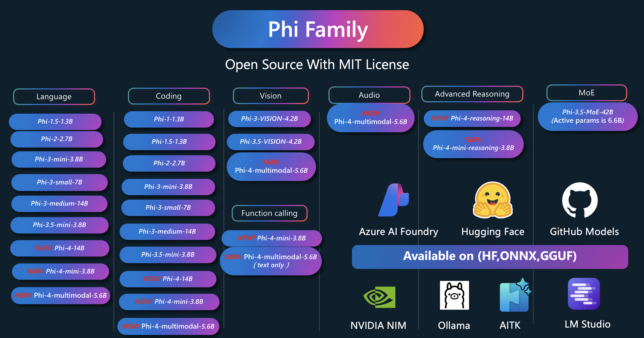Open the Advanced Reasoning category header
Screen dimensions: 644x338
472,94
